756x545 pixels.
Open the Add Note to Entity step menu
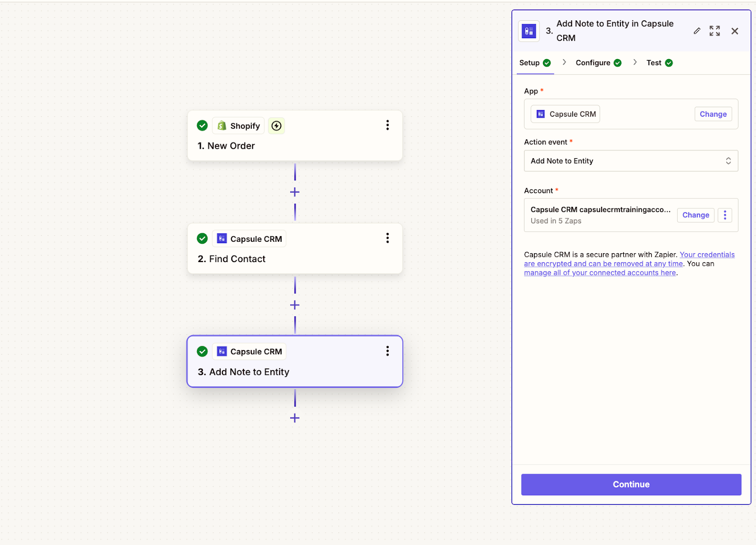[x=387, y=351]
